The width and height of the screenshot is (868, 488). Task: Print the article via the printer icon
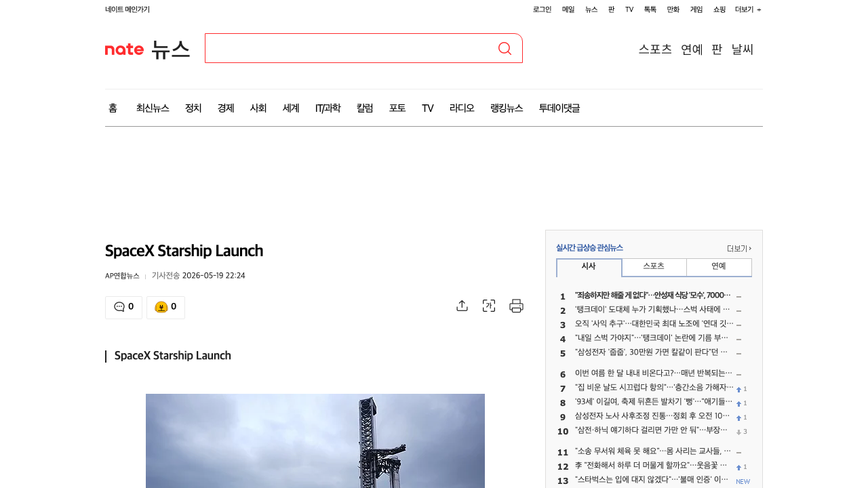click(516, 306)
